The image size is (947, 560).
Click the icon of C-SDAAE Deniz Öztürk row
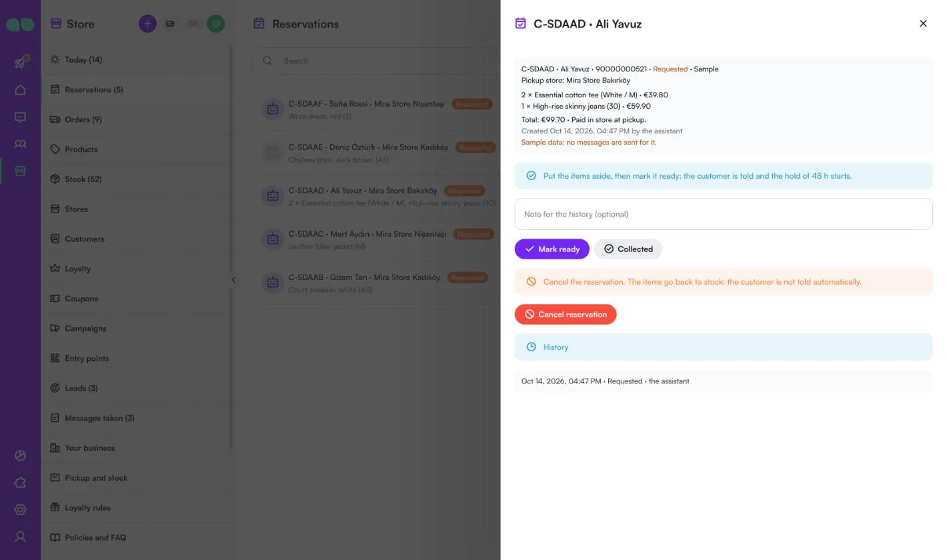coord(273,153)
